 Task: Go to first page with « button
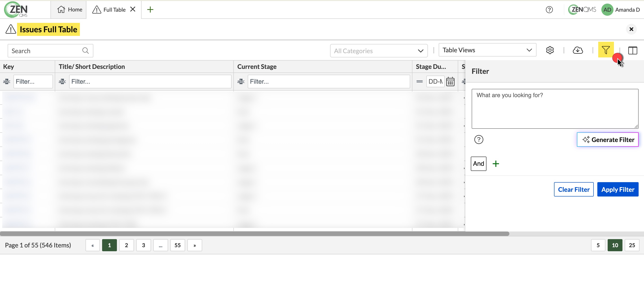[x=92, y=245]
